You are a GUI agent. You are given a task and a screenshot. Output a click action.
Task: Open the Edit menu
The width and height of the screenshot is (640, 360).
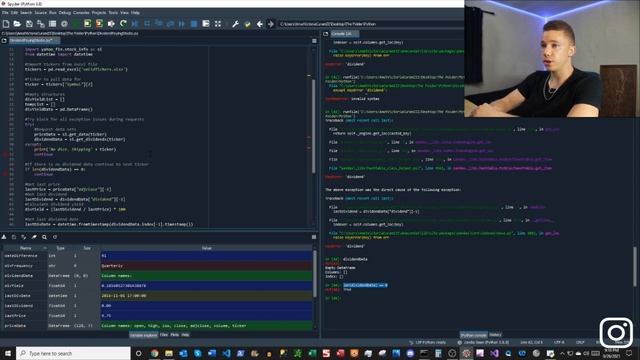[x=14, y=13]
